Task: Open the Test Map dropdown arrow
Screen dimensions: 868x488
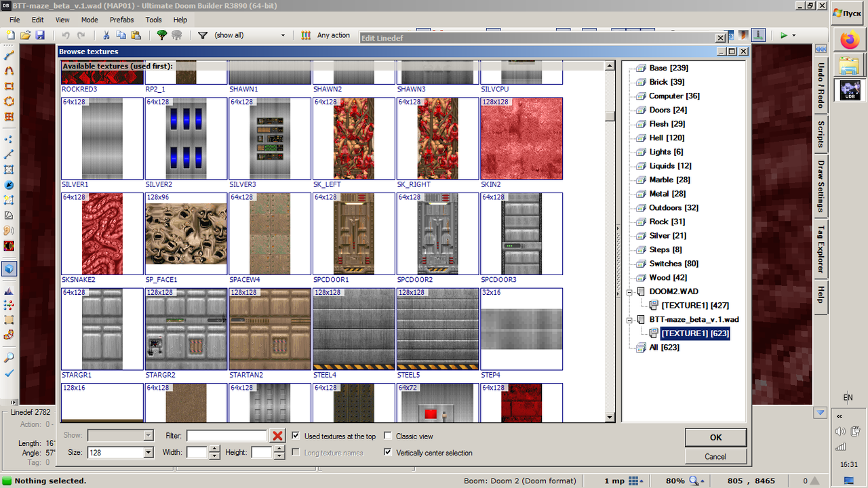Action: (793, 35)
